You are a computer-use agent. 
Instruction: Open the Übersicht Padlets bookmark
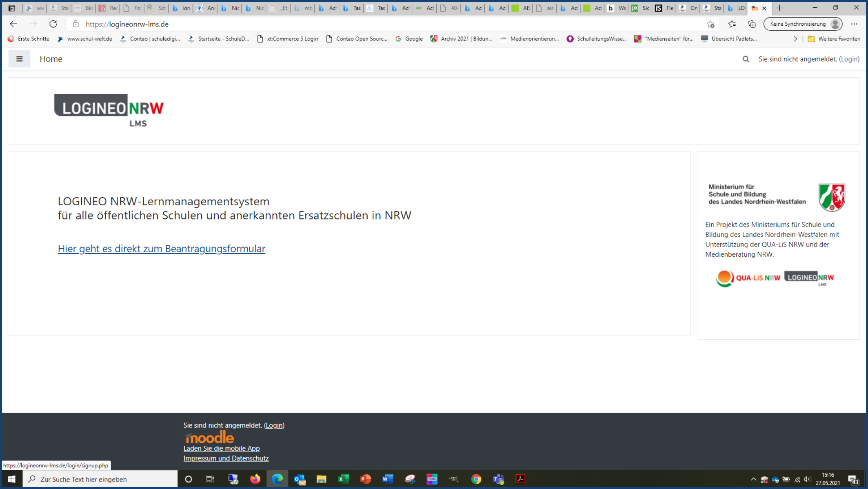(729, 39)
